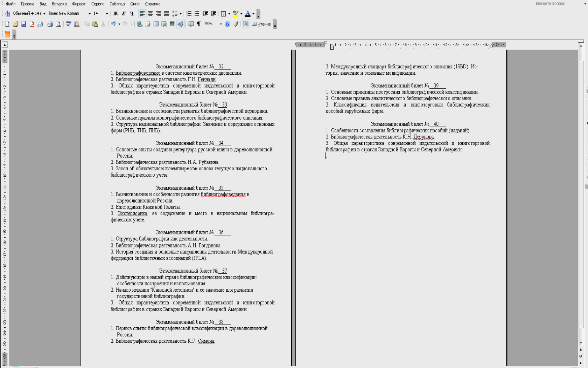Open the font size 14 dropdown
The image size is (588, 368).
107,14
